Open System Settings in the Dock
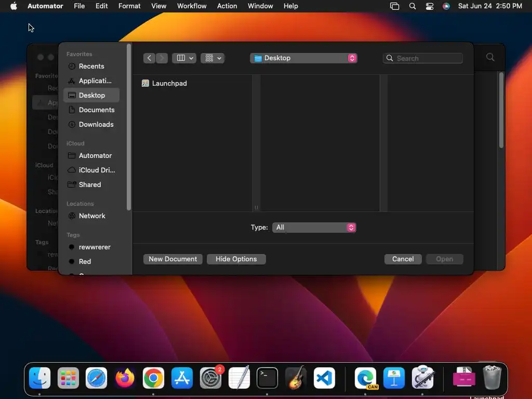Viewport: 532px width, 399px height. [211, 378]
